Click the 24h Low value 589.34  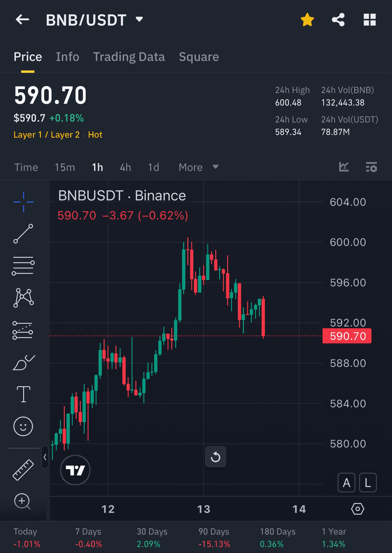[288, 132]
